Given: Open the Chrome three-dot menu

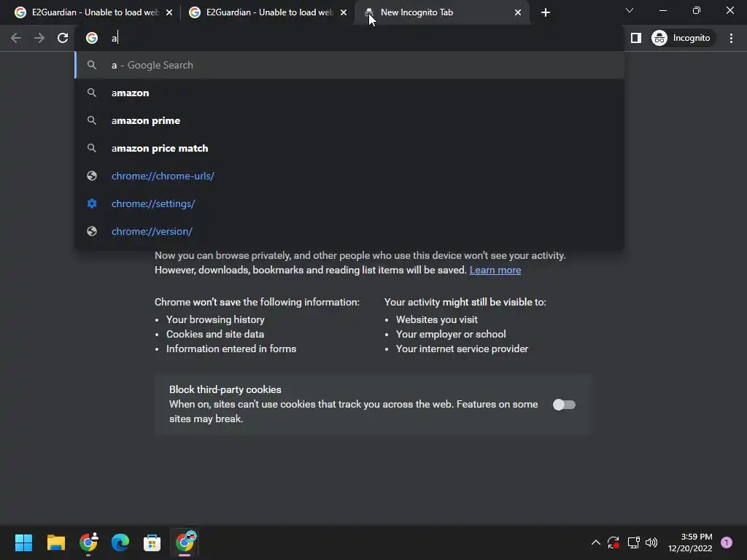Looking at the screenshot, I should [x=731, y=38].
